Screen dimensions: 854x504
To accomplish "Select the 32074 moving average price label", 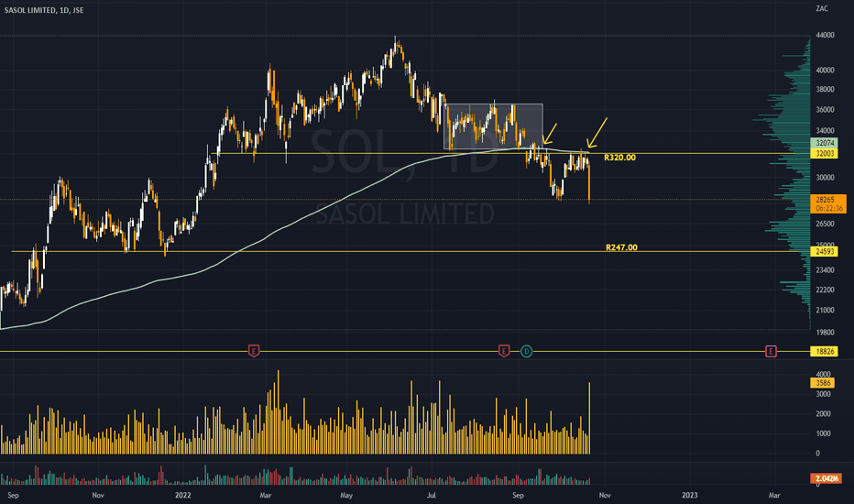I will (825, 143).
